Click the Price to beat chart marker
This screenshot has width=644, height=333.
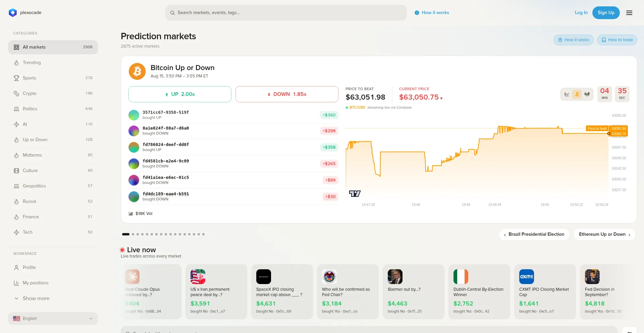coord(597,128)
